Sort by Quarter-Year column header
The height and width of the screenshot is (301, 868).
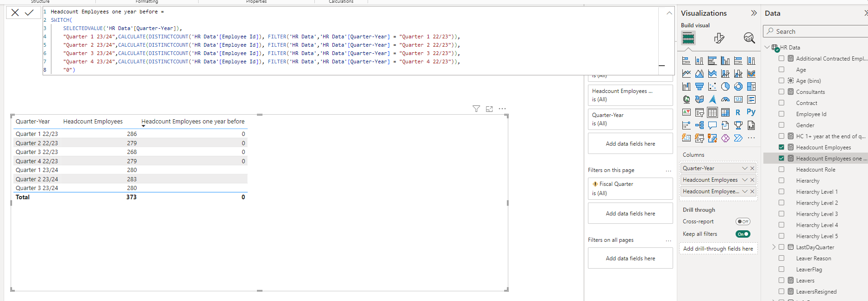point(33,121)
